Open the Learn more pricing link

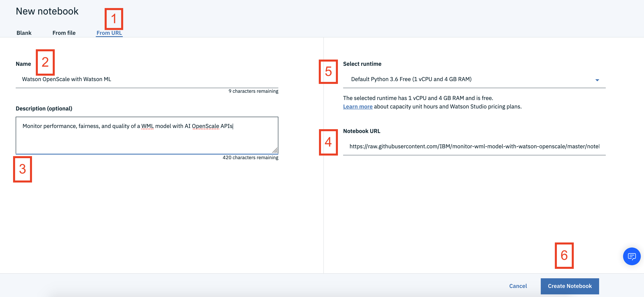358,107
